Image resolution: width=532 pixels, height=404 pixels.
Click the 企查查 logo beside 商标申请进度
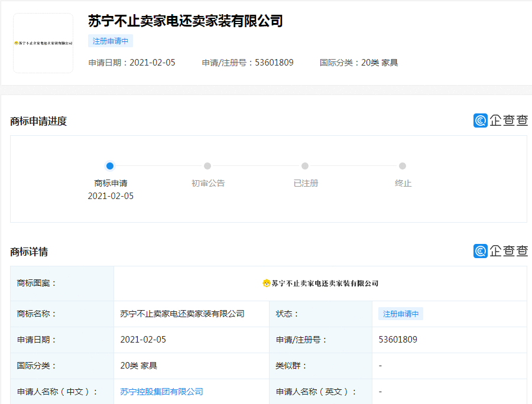pos(501,120)
